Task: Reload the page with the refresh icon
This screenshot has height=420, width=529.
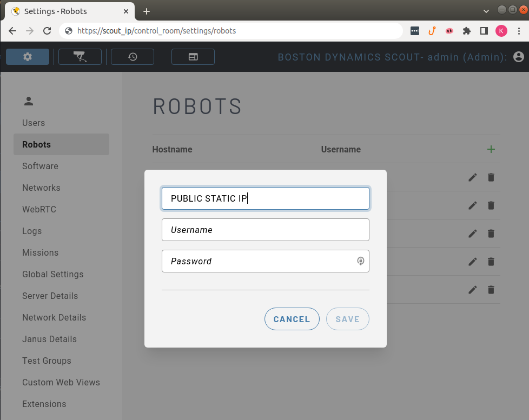Action: pos(47,31)
